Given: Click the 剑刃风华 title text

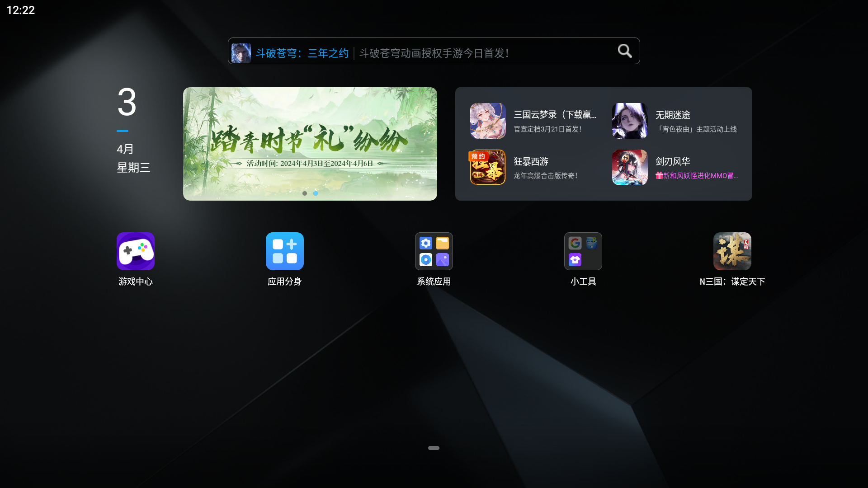Looking at the screenshot, I should tap(673, 161).
